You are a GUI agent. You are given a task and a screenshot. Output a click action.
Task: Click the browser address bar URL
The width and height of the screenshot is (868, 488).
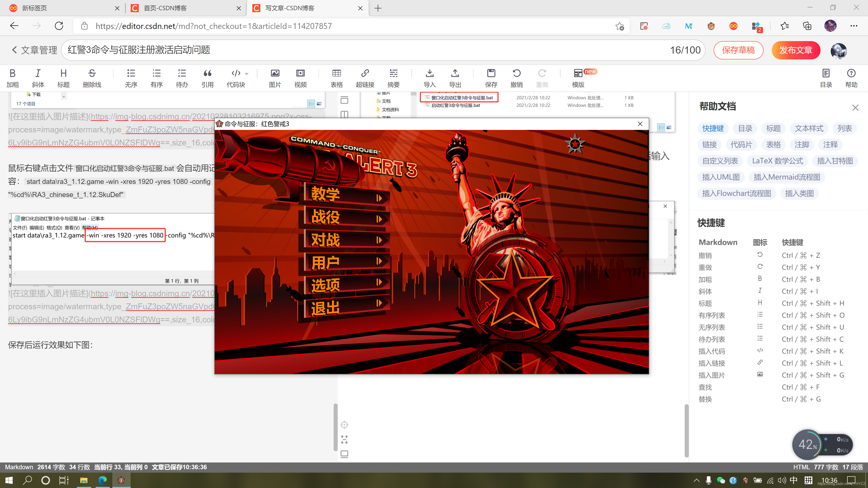(213, 26)
